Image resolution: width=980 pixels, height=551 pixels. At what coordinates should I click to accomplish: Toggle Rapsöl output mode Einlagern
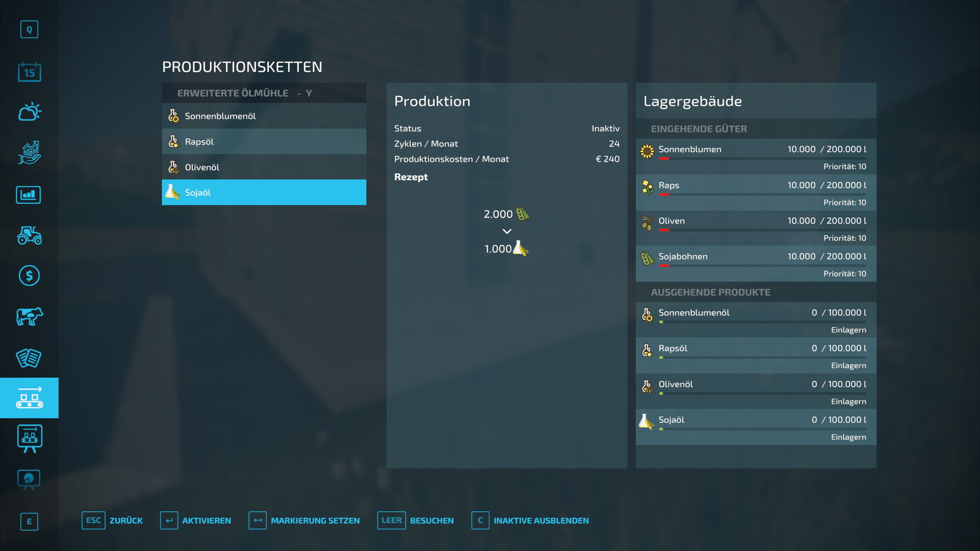tap(848, 366)
